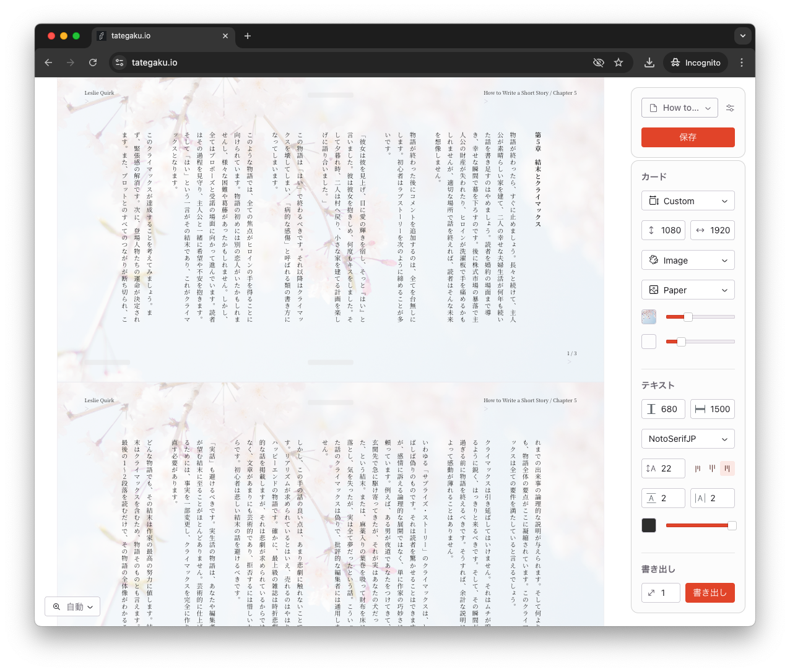Open a new tab with the plus button
The image size is (790, 672).
click(x=248, y=36)
